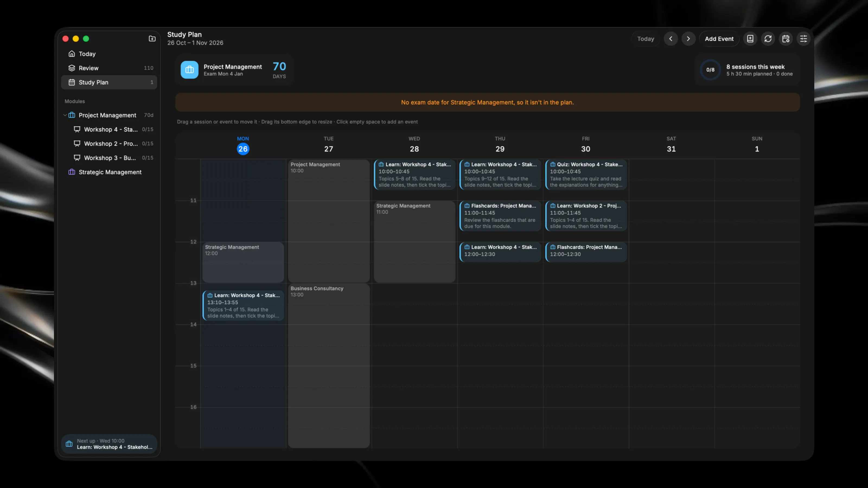
Task: Open Wednesday 11:00 Strategic Management event
Action: [x=415, y=242]
